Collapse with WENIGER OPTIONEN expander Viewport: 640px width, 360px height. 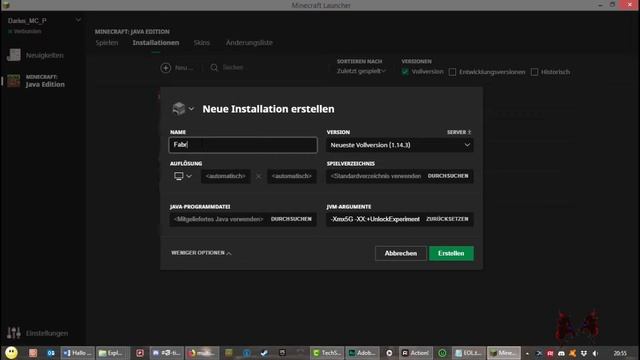pos(201,253)
